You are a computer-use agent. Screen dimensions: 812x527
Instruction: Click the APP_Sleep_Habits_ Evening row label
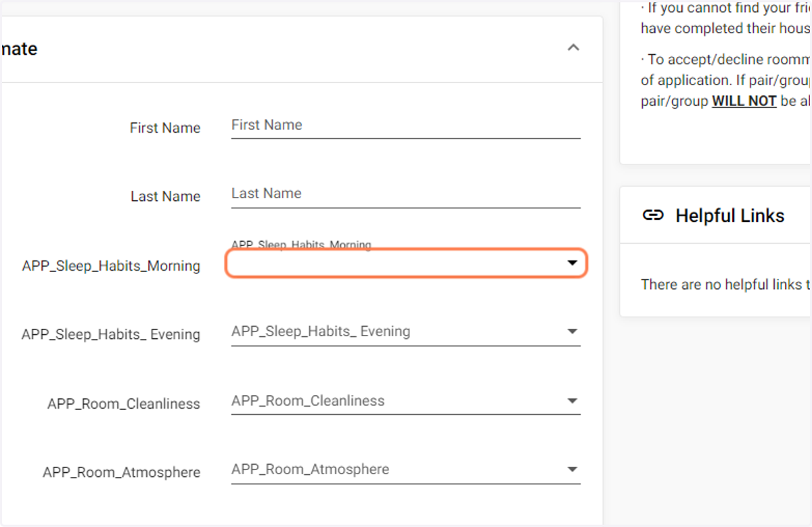[x=111, y=334]
